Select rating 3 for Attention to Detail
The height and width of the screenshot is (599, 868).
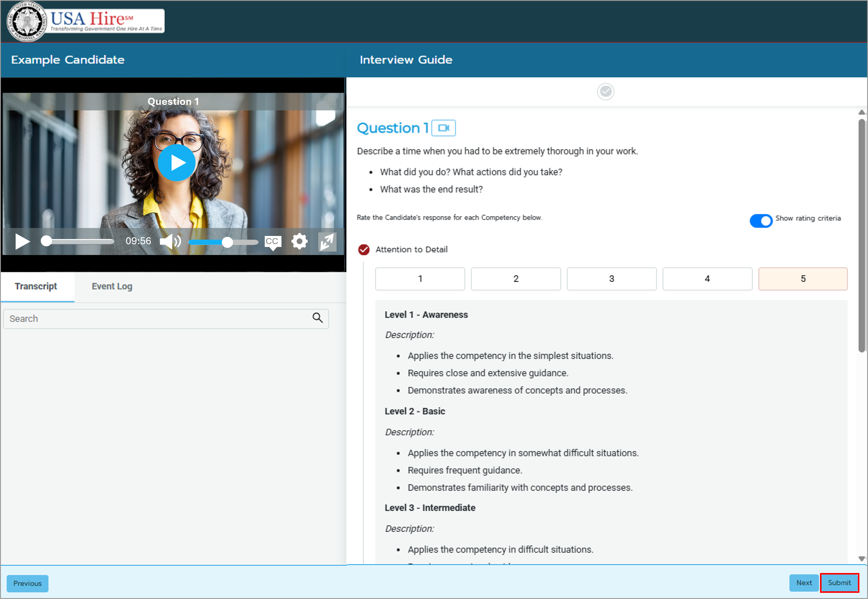pyautogui.click(x=611, y=279)
